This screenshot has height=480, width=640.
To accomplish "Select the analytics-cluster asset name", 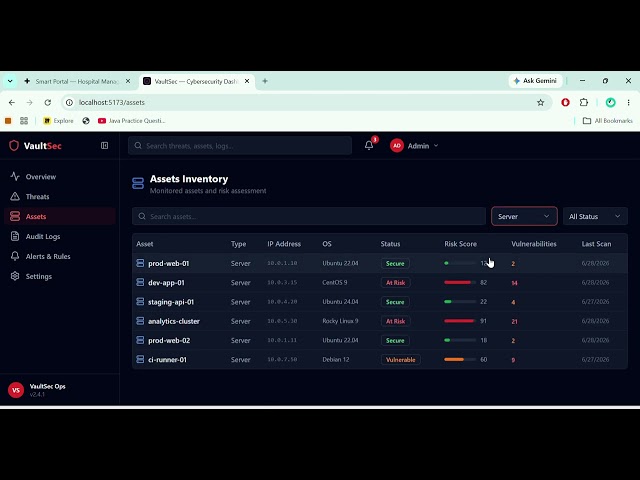I will (174, 321).
